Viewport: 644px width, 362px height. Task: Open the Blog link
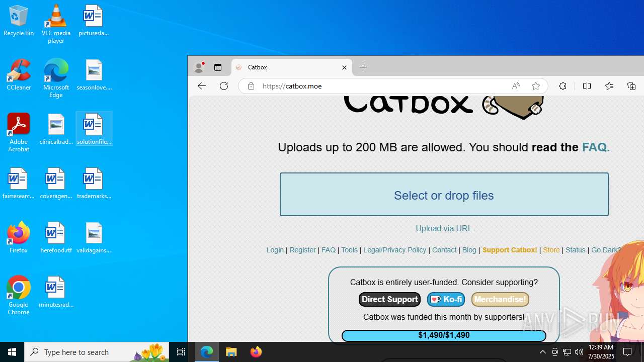click(x=469, y=250)
